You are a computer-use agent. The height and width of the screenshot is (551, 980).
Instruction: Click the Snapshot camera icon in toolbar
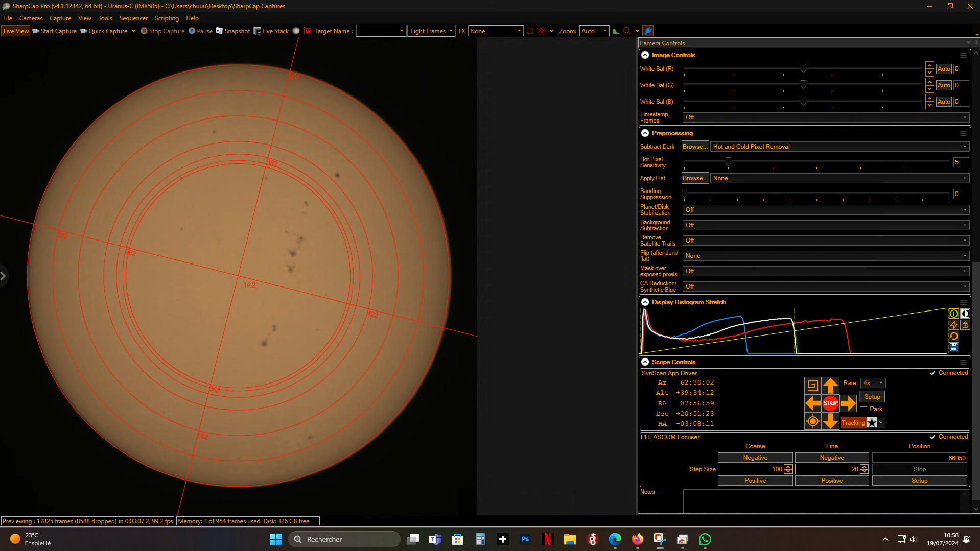click(219, 31)
